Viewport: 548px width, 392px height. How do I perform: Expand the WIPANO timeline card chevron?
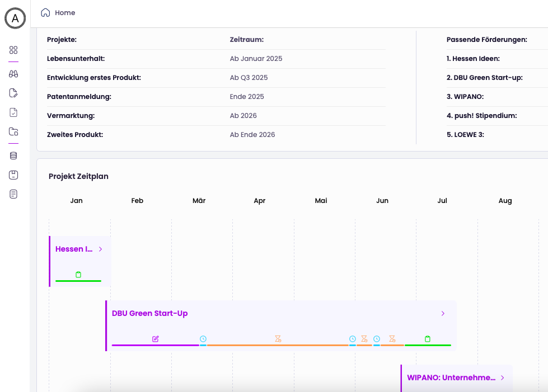(502, 378)
